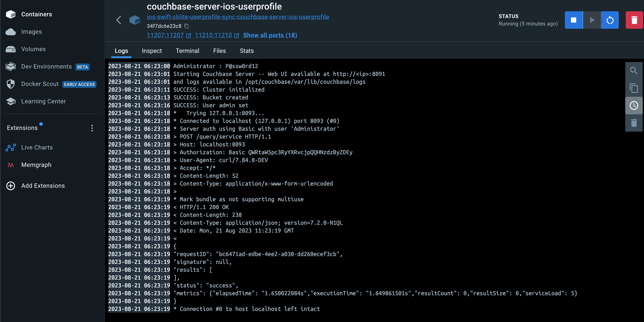Open the image link ios-swift-cblite-userprofile-sync
644x322 pixels.
click(x=238, y=17)
